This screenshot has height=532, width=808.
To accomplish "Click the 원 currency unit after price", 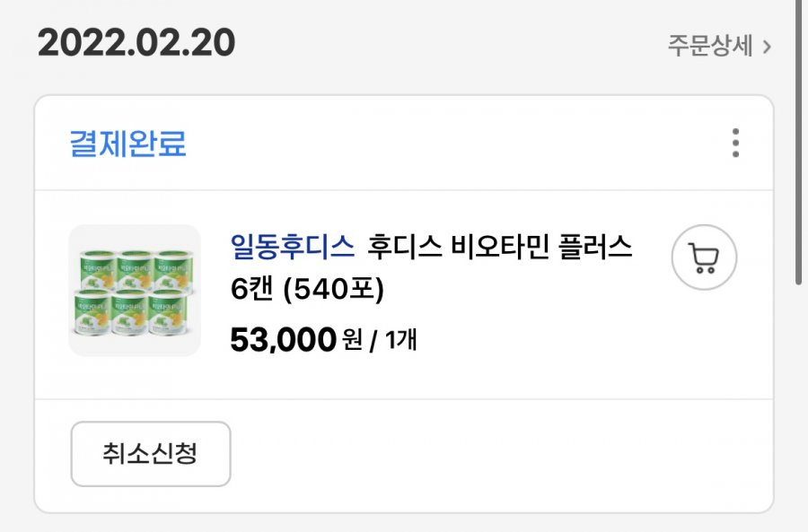I will click(352, 340).
